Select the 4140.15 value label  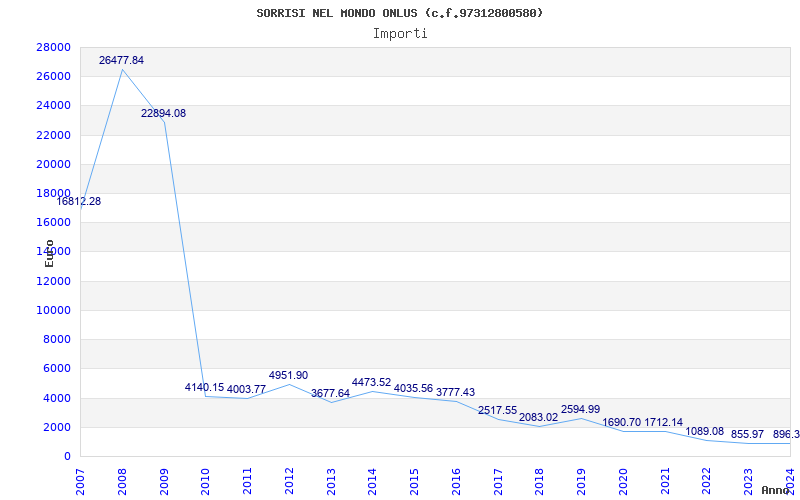click(205, 387)
